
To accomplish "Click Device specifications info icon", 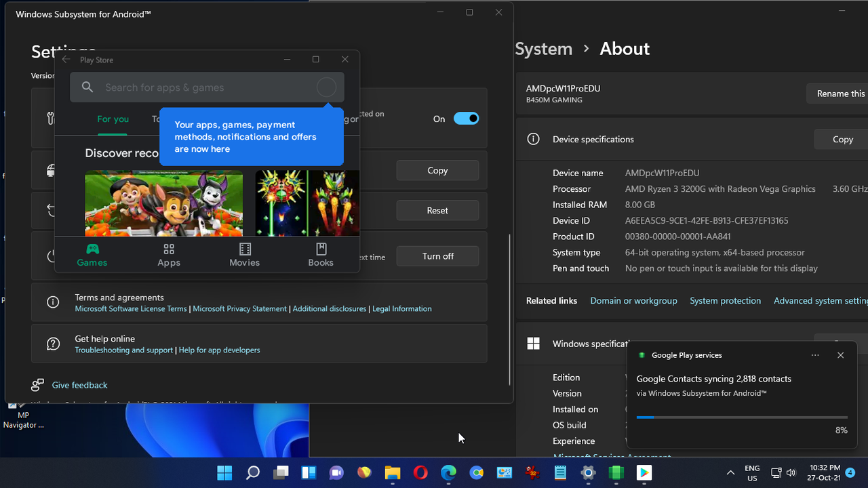I will point(534,139).
